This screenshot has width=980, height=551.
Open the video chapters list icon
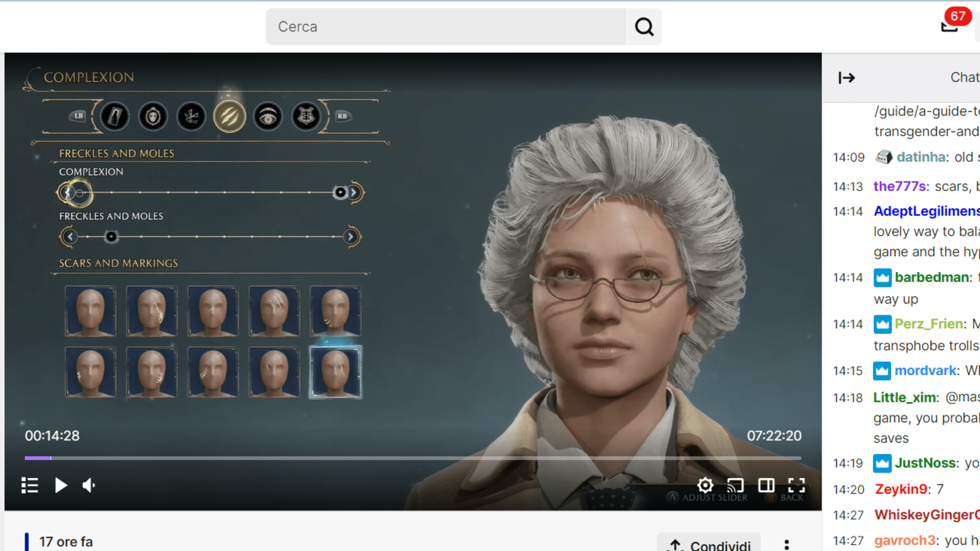pos(30,485)
